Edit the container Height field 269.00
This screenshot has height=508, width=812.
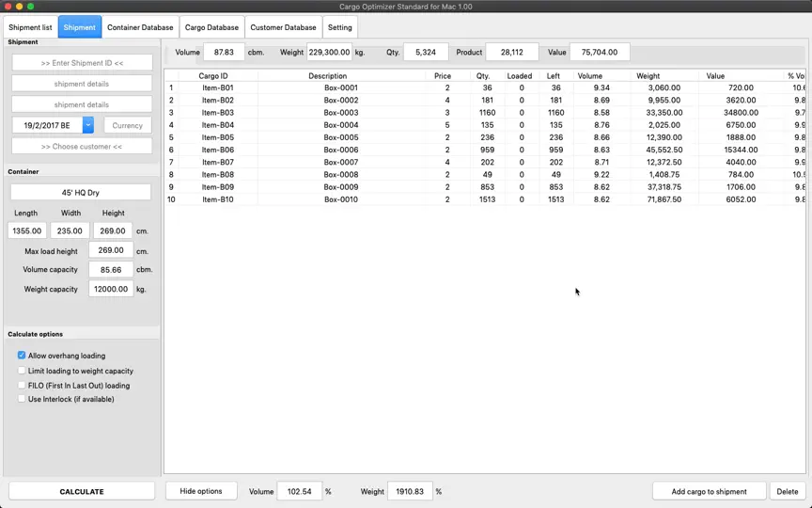click(x=113, y=230)
